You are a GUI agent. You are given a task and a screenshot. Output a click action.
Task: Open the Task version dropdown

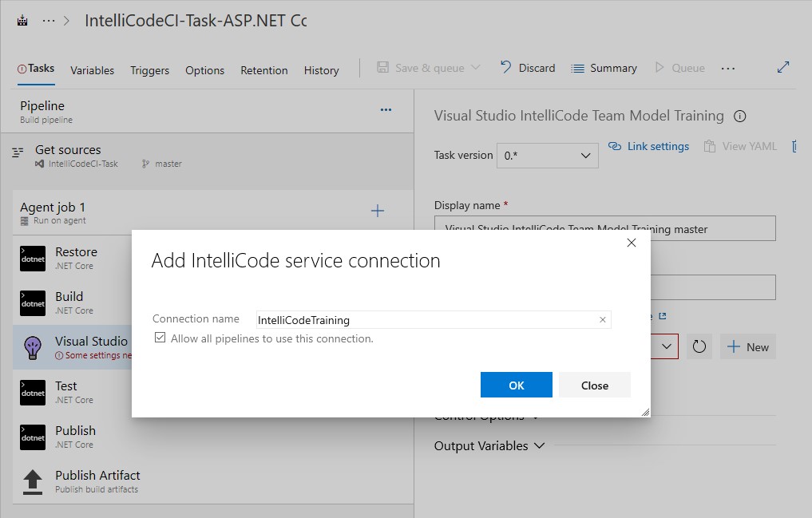(x=548, y=156)
